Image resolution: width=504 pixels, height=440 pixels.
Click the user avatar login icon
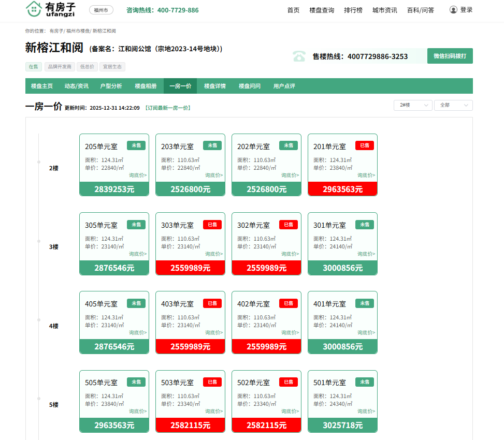click(x=453, y=10)
